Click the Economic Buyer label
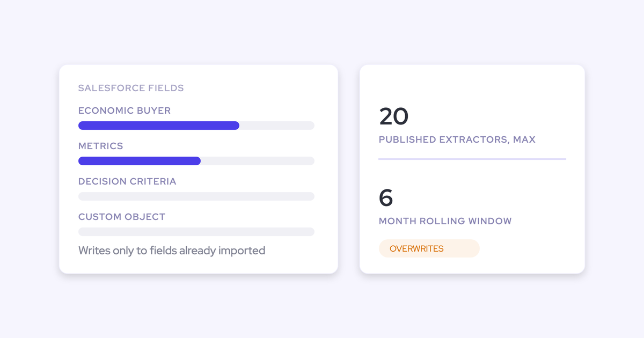 [x=125, y=111]
